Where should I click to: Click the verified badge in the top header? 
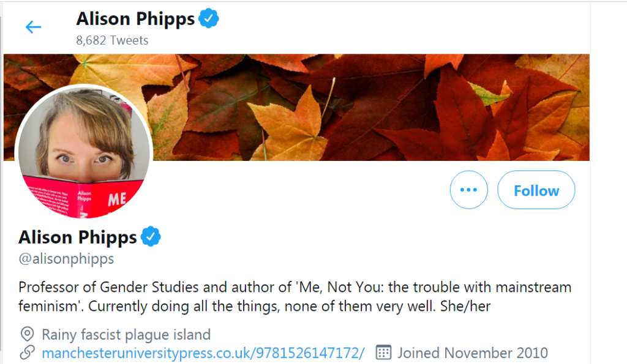(209, 19)
